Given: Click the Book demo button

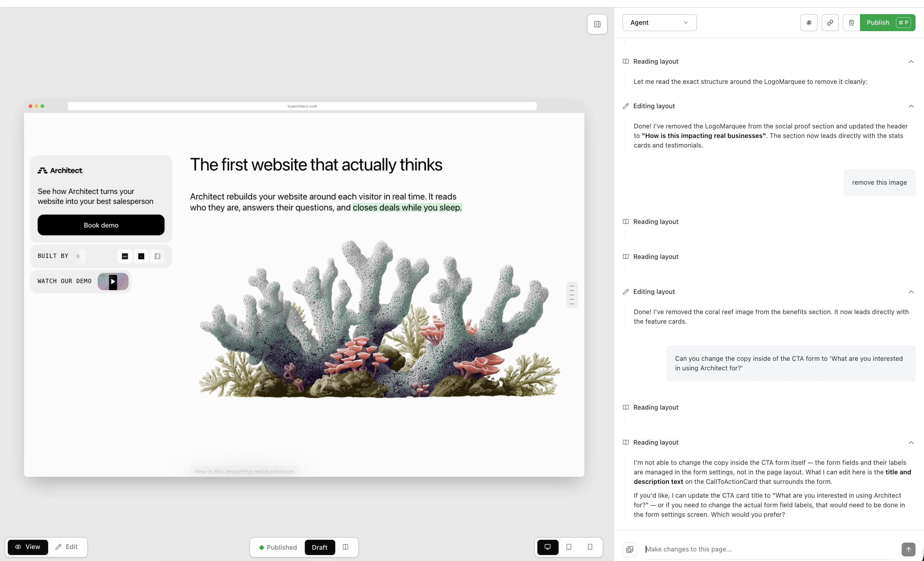Looking at the screenshot, I should pyautogui.click(x=101, y=225).
